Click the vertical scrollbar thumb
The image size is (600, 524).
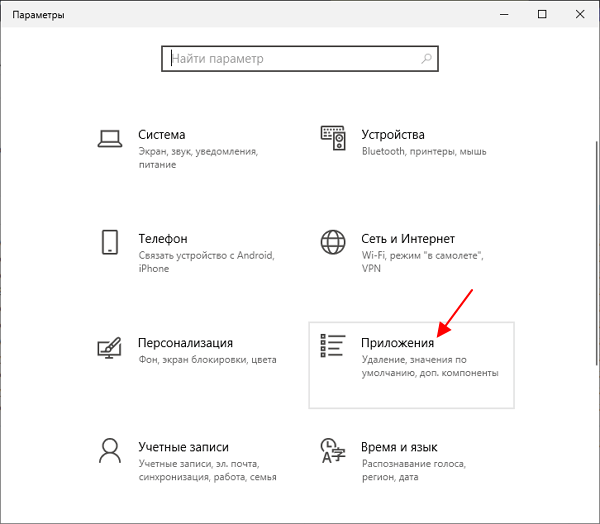(597, 253)
